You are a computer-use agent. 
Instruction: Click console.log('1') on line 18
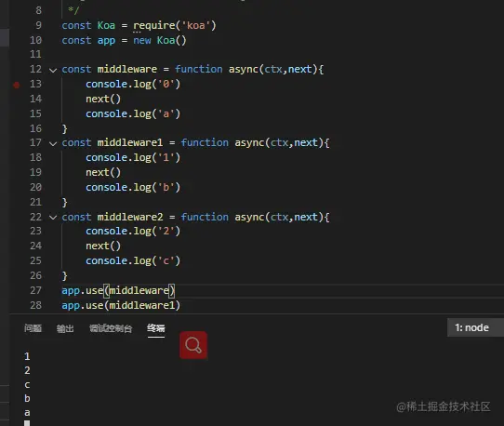coord(133,157)
